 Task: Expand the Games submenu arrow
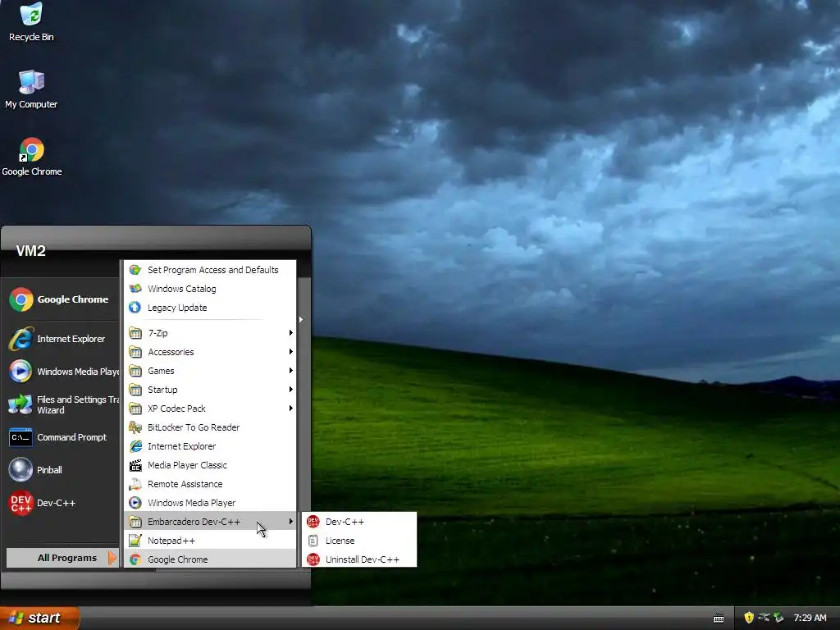[291, 370]
